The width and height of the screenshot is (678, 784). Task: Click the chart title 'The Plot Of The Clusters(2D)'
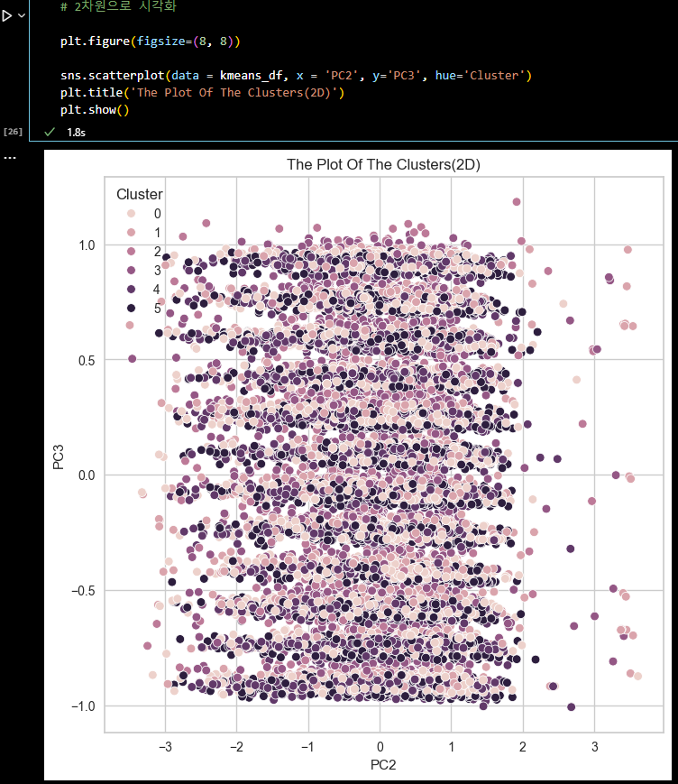[x=383, y=164]
